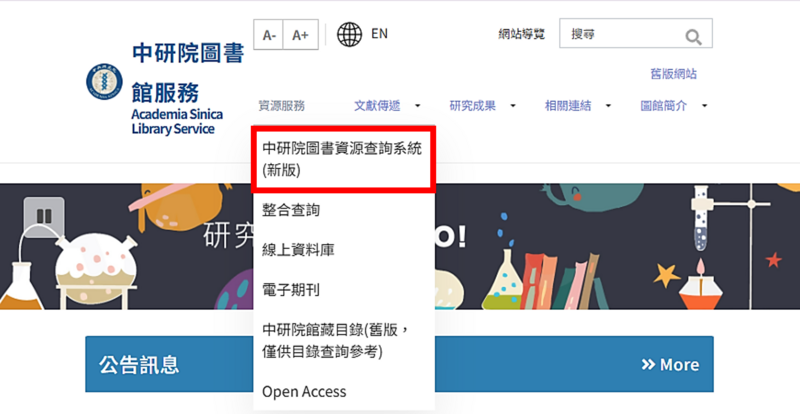Open the 網站導覽 sitemap link

tap(521, 34)
